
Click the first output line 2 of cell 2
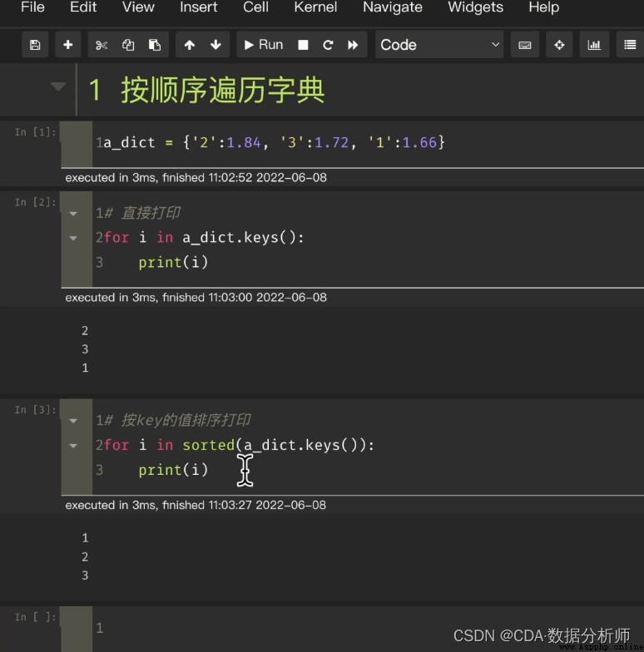[85, 331]
